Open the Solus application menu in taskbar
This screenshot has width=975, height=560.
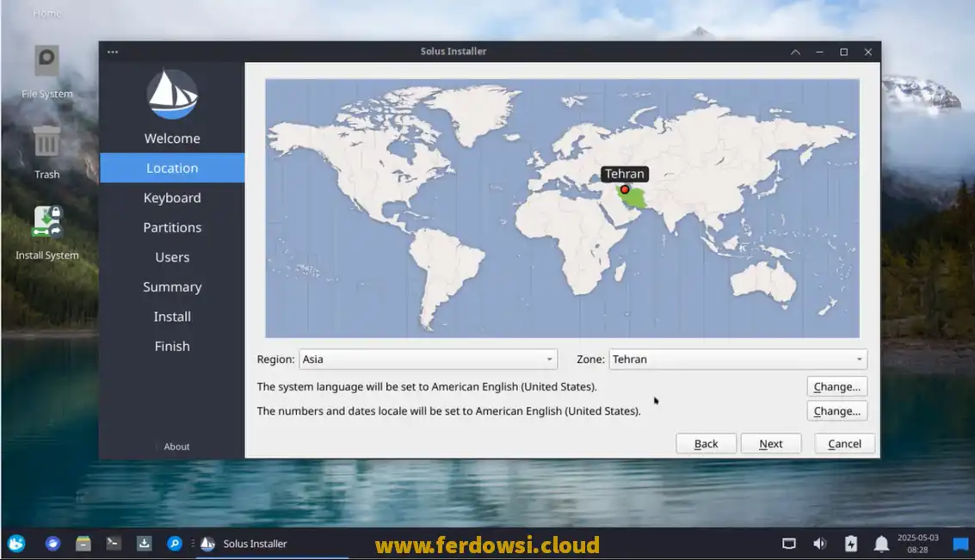click(x=17, y=544)
